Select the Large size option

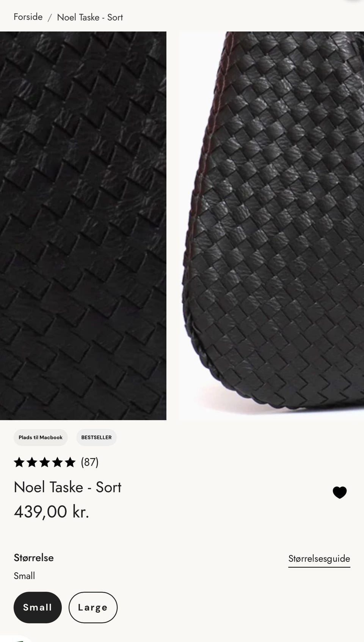point(93,607)
